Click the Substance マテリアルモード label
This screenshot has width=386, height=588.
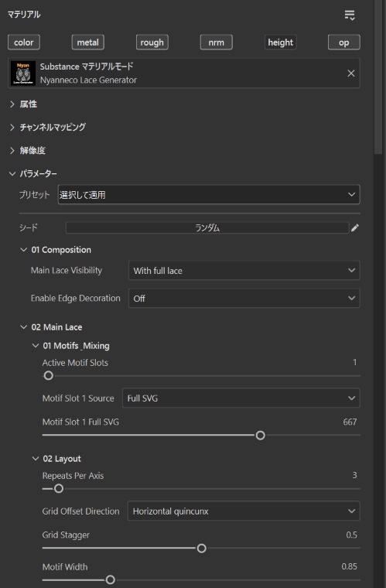[87, 67]
